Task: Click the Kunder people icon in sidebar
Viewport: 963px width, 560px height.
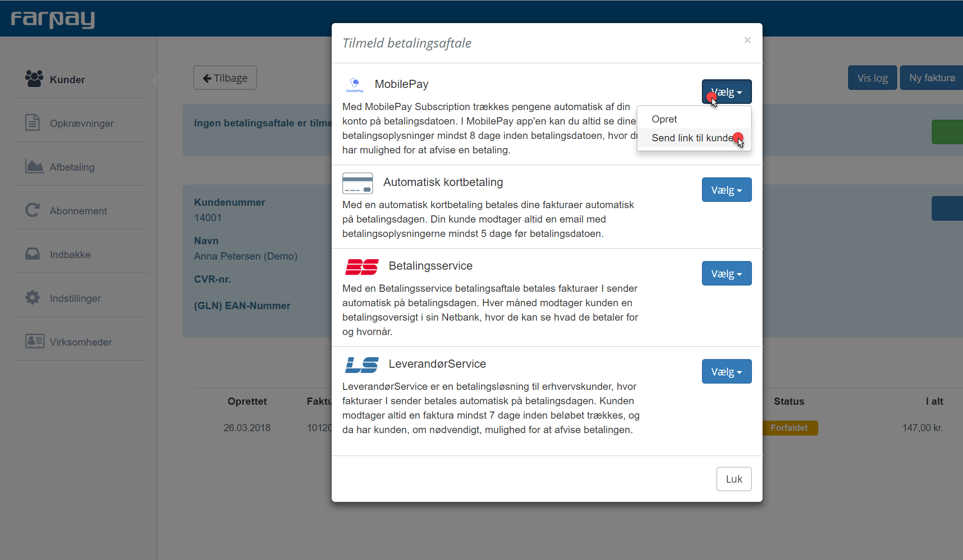Action: tap(34, 79)
